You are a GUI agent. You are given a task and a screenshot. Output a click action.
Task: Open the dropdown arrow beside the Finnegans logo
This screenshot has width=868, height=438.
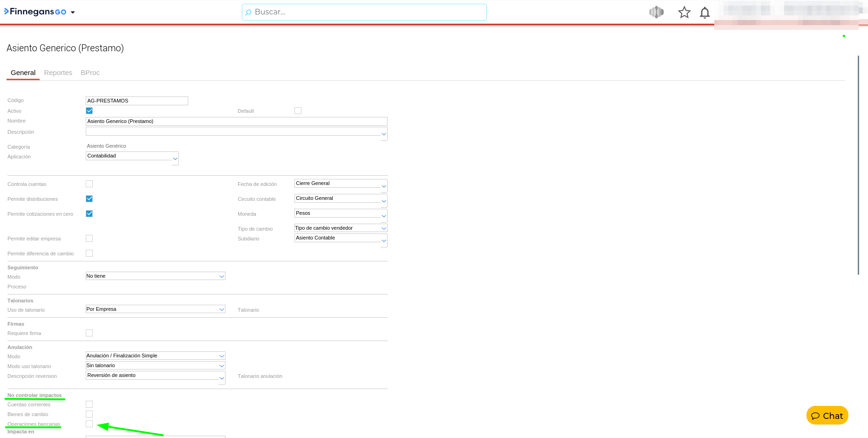73,13
